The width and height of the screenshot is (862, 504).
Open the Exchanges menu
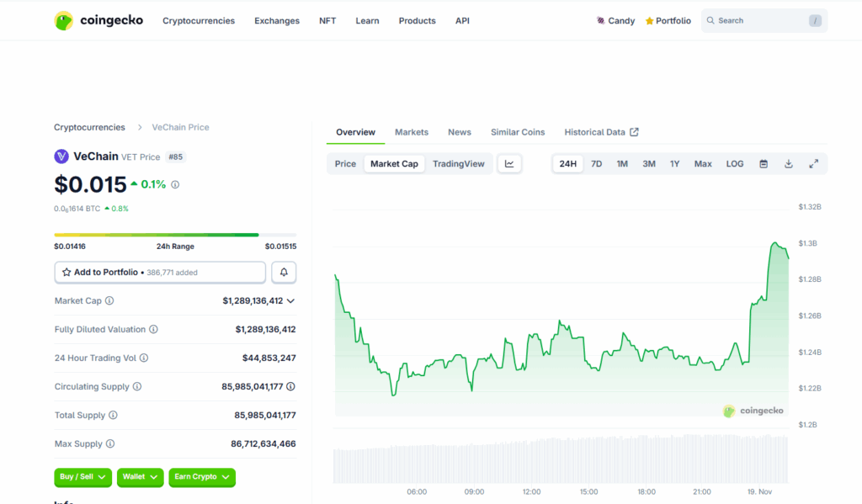click(277, 21)
